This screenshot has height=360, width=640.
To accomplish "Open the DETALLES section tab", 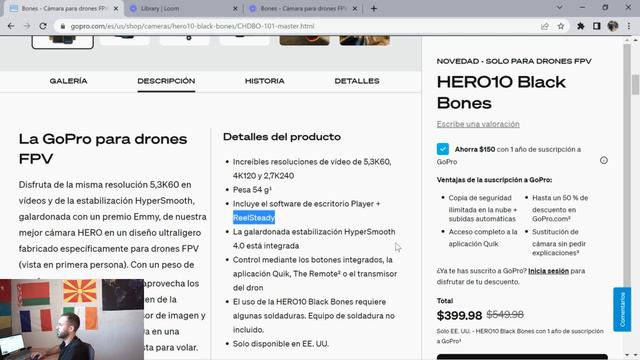I will tap(357, 81).
